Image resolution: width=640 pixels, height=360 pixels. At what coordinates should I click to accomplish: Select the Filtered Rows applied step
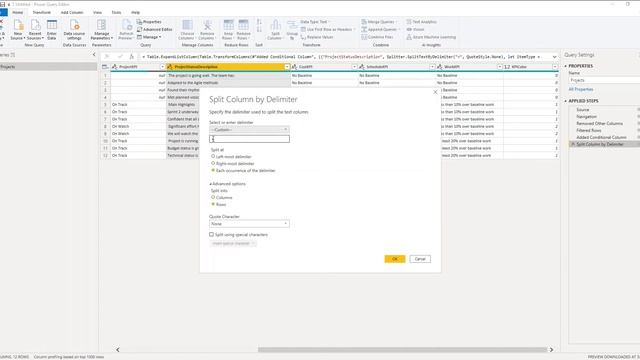589,130
